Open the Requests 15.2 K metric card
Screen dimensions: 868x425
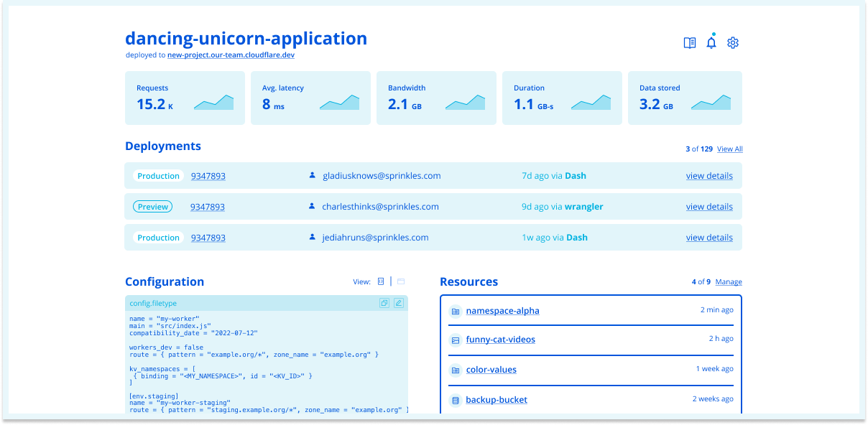tap(185, 98)
